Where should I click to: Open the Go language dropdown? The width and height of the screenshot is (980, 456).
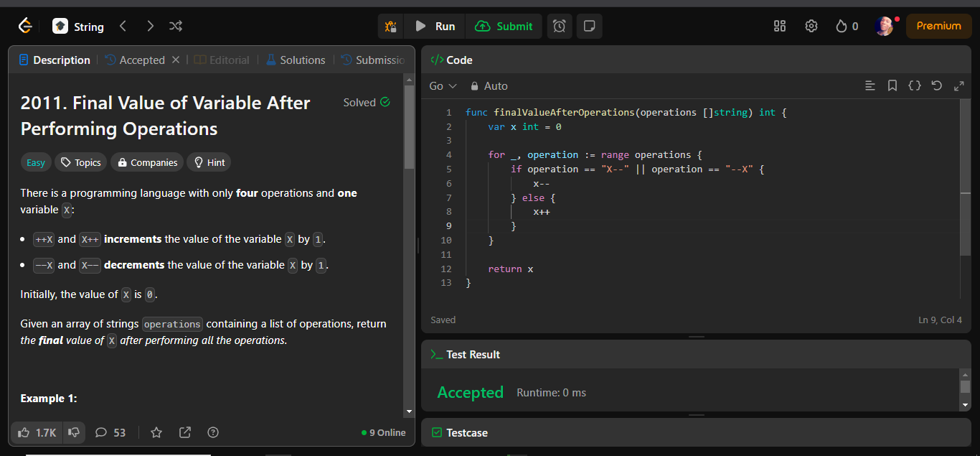[x=443, y=85]
